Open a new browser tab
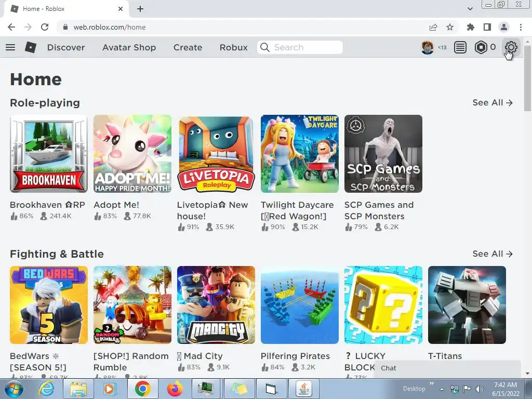This screenshot has width=532, height=399. coord(140,9)
